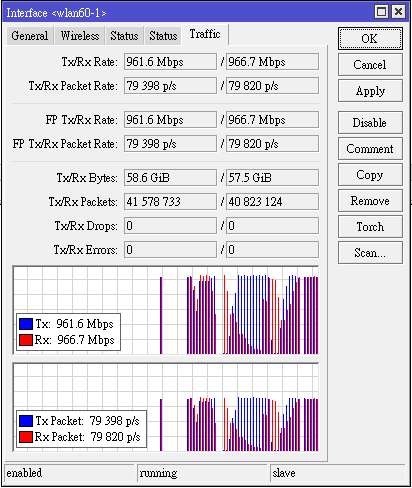Click the Rx Packet: 79 820 p/s legend text
The image size is (412, 488).
pos(88,437)
